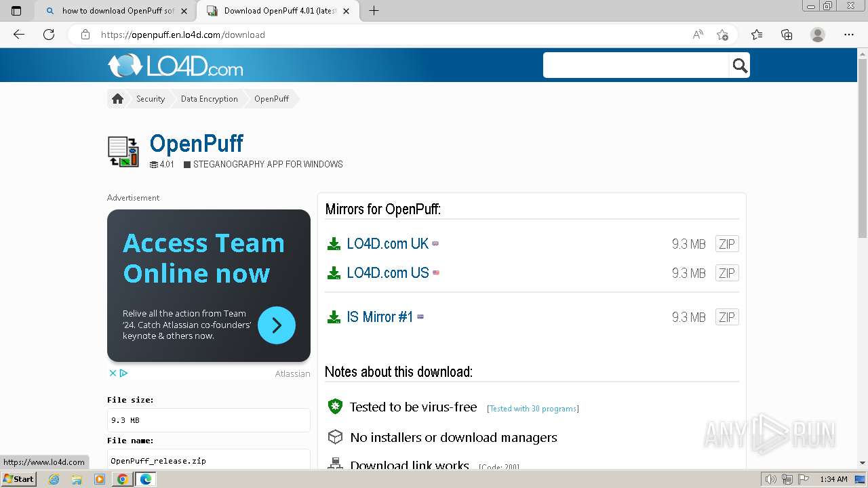This screenshot has width=868, height=488.
Task: Open the Data Encryption breadcrumb
Action: [x=209, y=99]
